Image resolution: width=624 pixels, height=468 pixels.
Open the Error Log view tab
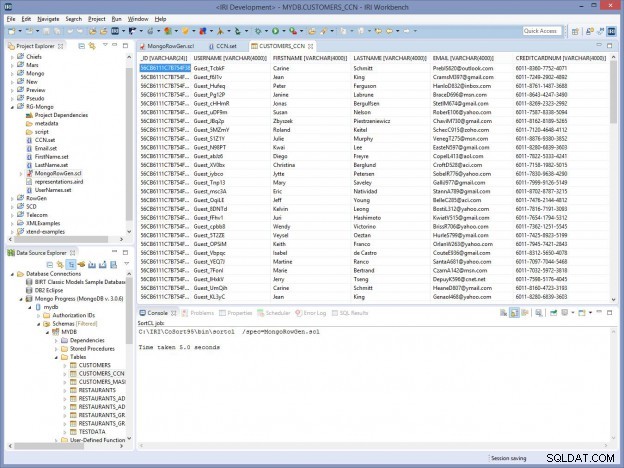pyautogui.click(x=311, y=313)
